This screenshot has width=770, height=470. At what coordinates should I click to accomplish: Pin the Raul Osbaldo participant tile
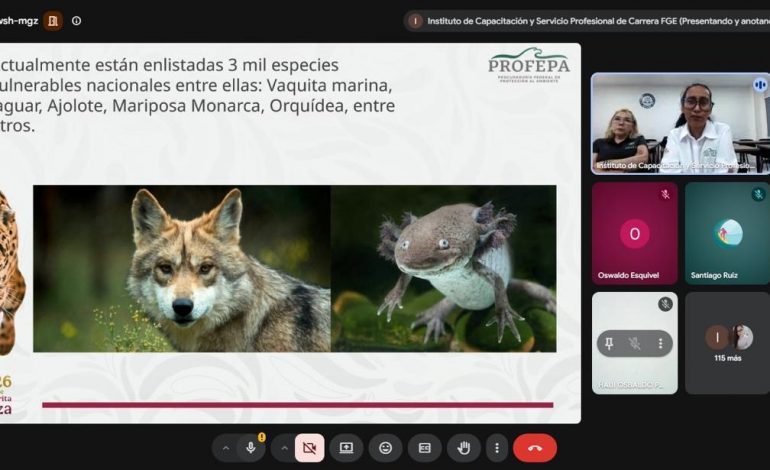coord(609,343)
